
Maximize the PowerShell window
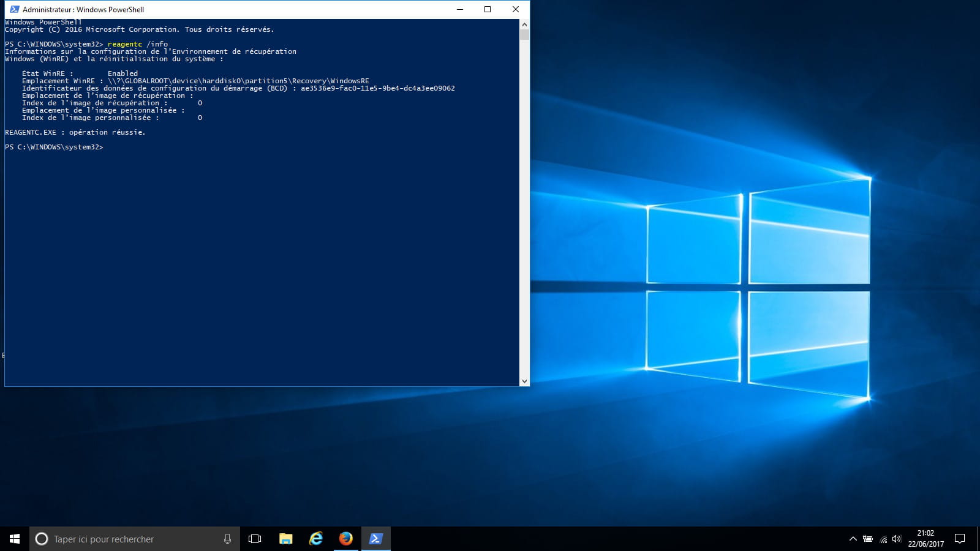488,9
